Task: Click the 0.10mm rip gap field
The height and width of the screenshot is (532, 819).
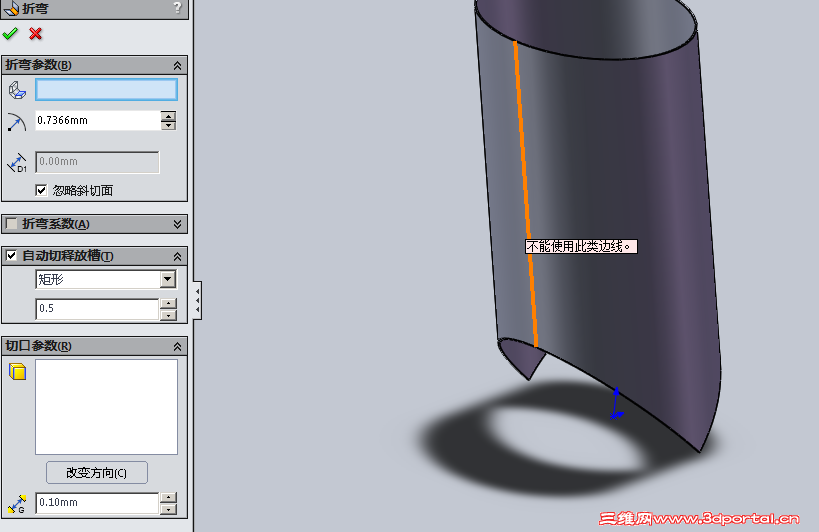Action: pos(97,503)
